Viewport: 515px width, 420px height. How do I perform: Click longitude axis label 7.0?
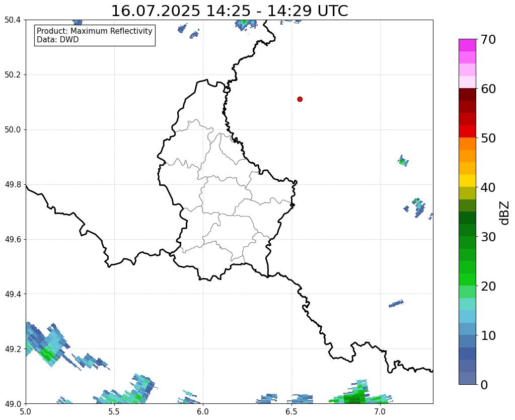tap(380, 411)
